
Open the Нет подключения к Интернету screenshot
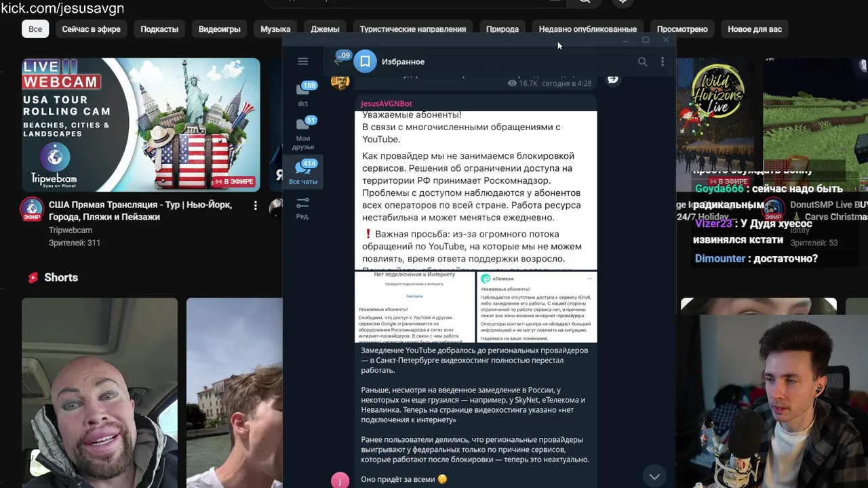pyautogui.click(x=414, y=307)
